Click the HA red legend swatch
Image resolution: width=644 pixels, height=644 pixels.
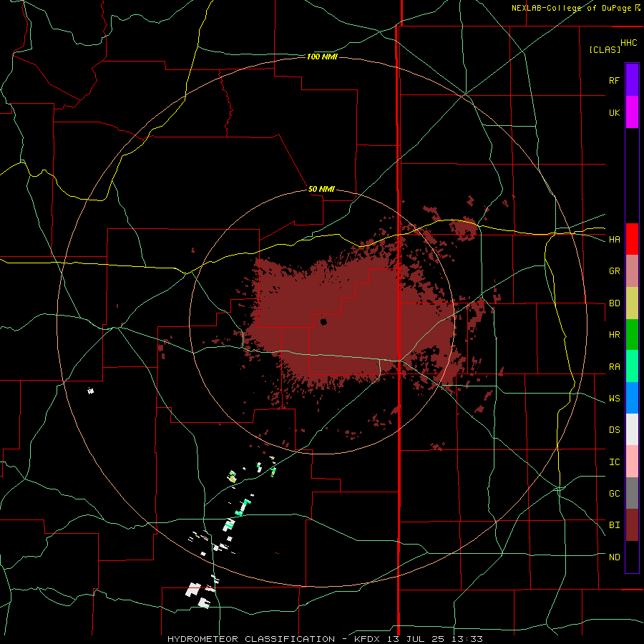pyautogui.click(x=632, y=239)
